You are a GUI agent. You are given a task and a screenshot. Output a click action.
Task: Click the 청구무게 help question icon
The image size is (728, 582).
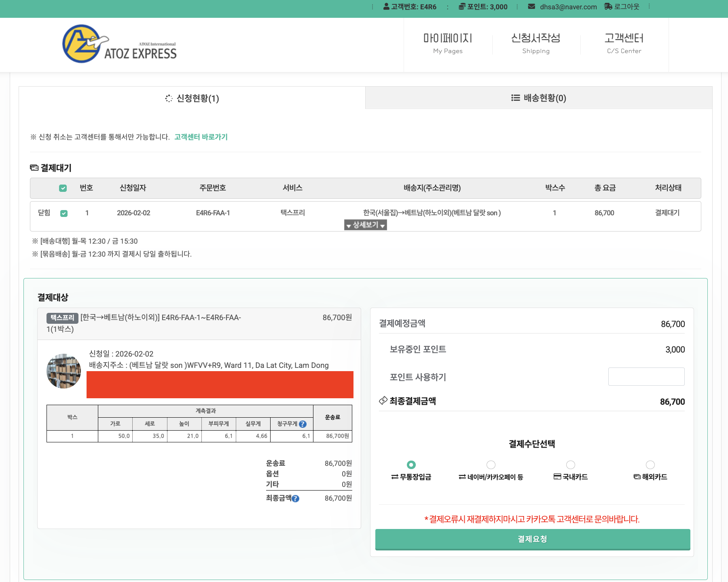[x=303, y=424]
